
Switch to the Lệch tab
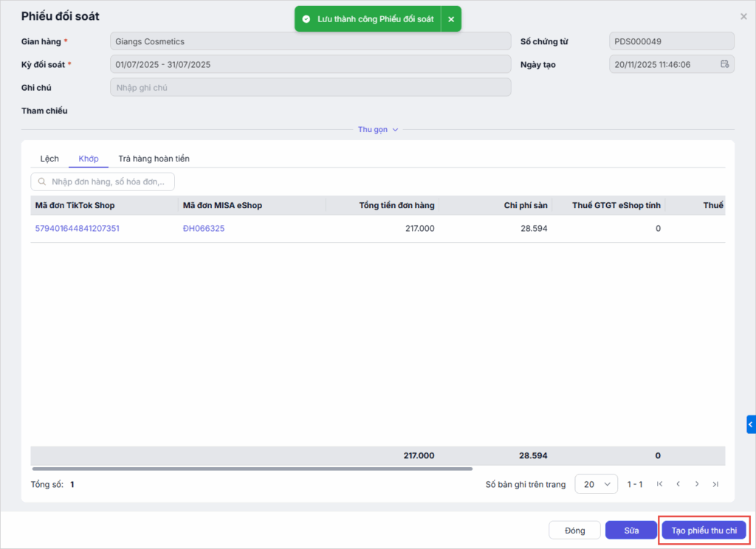coord(49,159)
